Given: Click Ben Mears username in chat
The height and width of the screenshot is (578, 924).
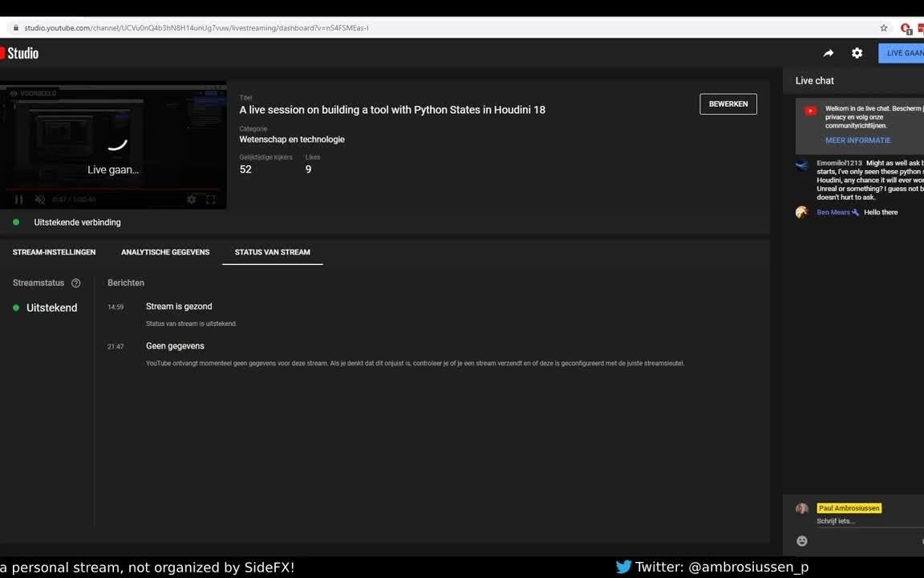Looking at the screenshot, I should [833, 212].
